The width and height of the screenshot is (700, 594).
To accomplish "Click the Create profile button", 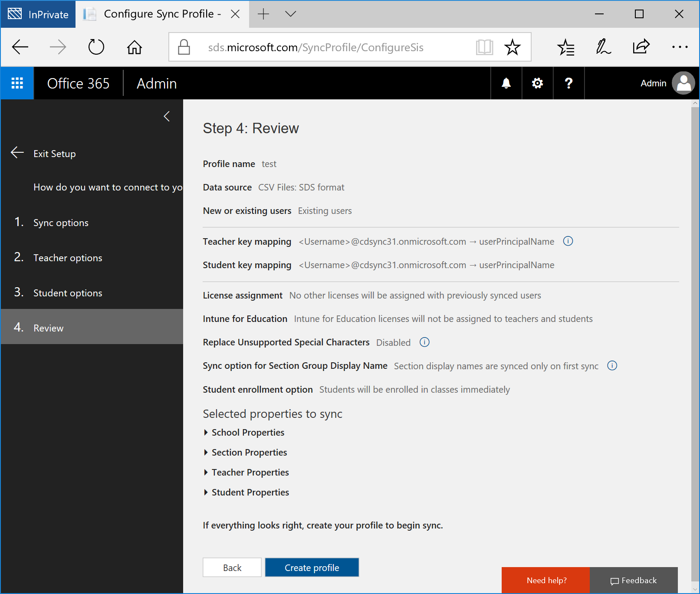I will [x=312, y=568].
